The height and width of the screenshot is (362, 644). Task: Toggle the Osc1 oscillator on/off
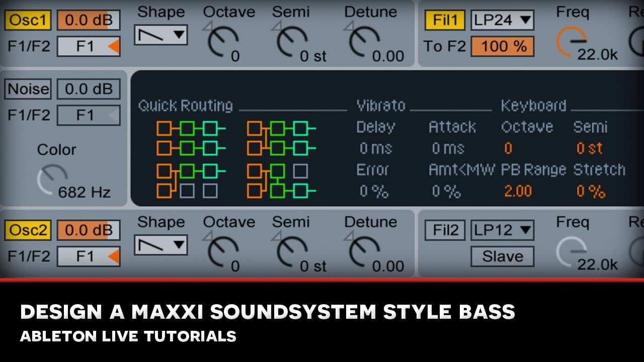(28, 20)
